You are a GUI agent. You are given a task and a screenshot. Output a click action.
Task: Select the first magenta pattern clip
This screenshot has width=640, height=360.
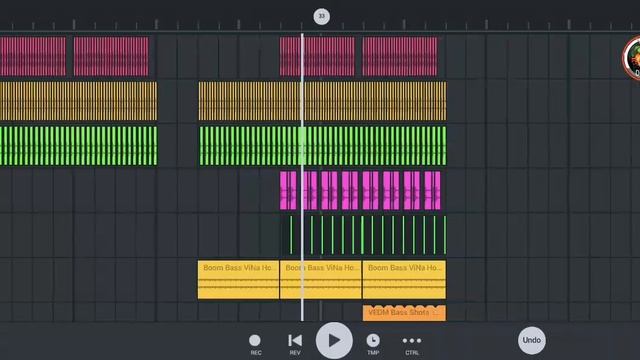(x=288, y=191)
